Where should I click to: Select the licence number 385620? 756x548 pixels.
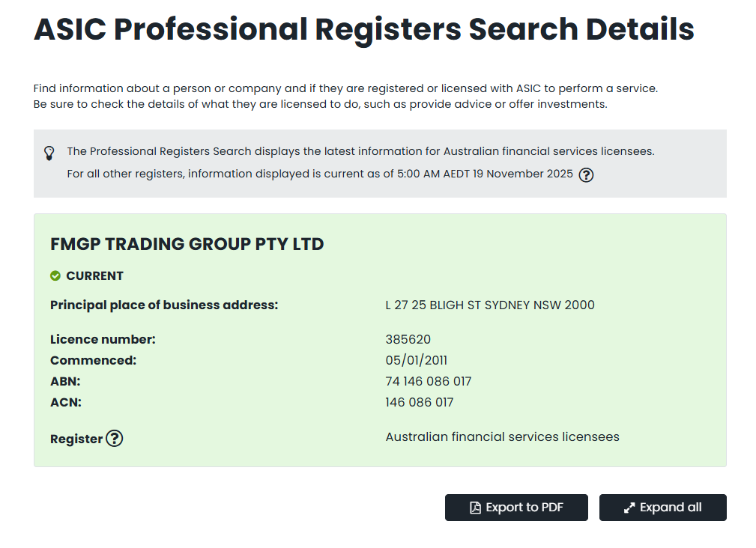coord(408,340)
